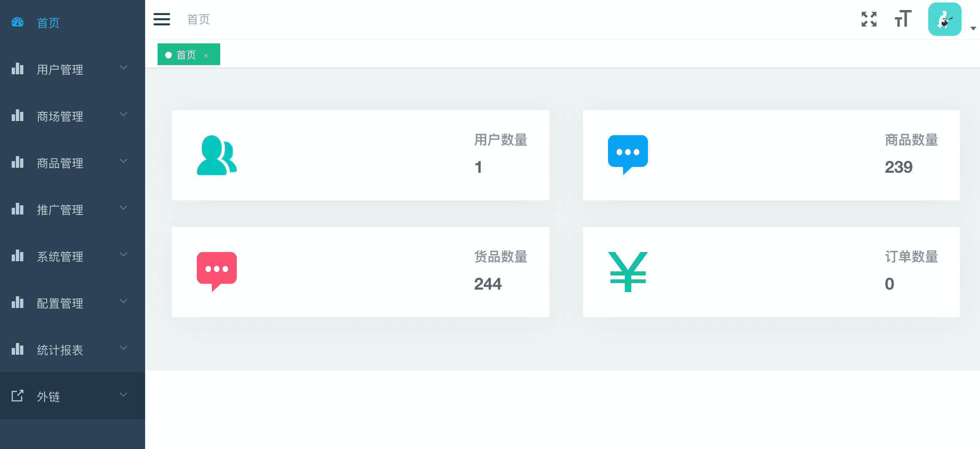The image size is (980, 449).
Task: Click the 配置管理 bar chart icon
Action: click(18, 302)
